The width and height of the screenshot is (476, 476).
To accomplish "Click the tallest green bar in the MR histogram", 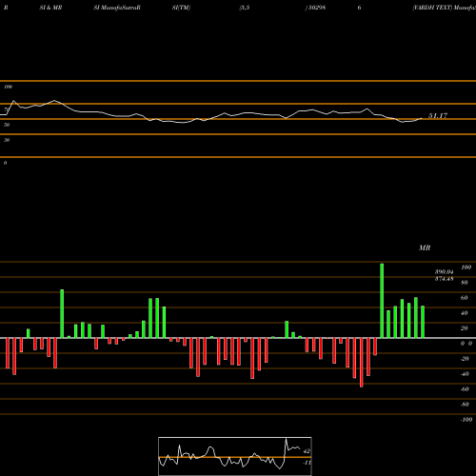I will click(382, 301).
